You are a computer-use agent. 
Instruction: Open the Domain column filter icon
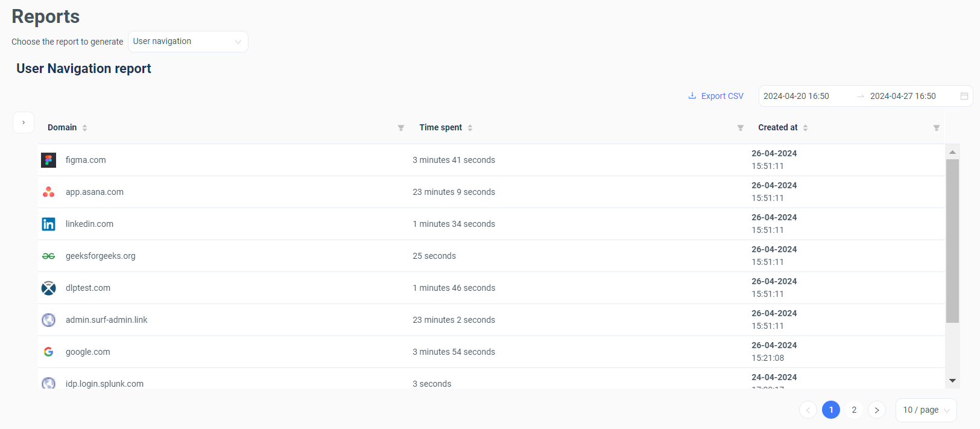click(401, 128)
